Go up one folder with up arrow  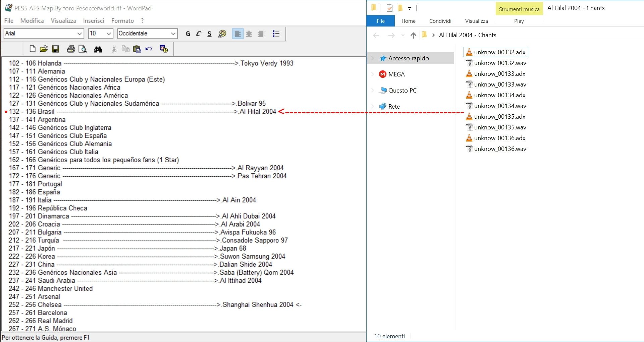[413, 35]
